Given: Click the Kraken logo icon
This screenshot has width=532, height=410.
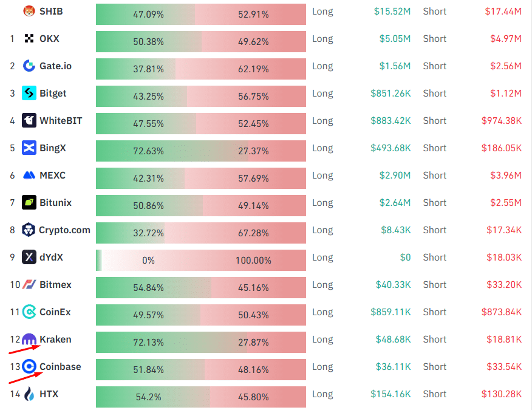Looking at the screenshot, I should [x=29, y=340].
